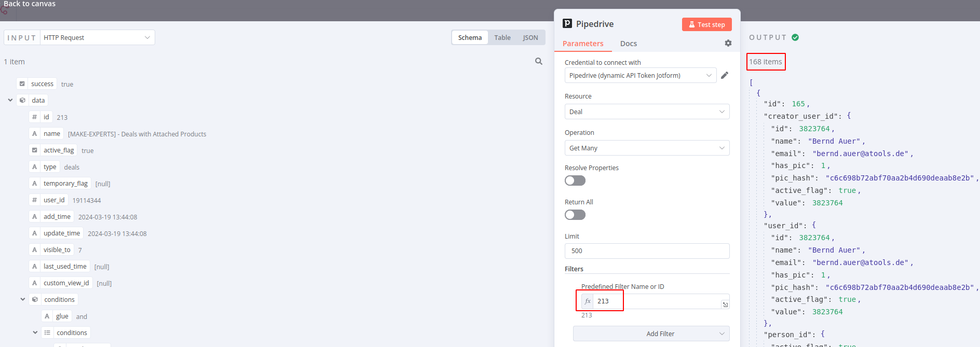Screen dimensions: 980x347
Task: Switch to the Table view tab
Action: (502, 37)
